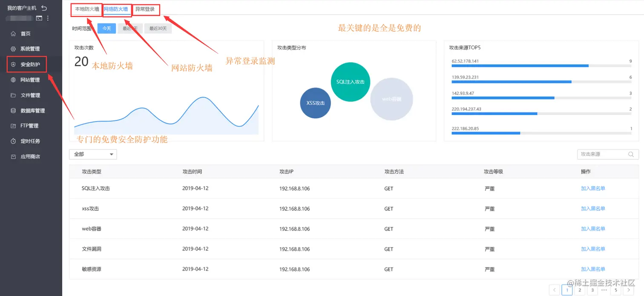Screen dimensions: 644x296
Task: Click the attack count number 20
Action: tap(81, 61)
